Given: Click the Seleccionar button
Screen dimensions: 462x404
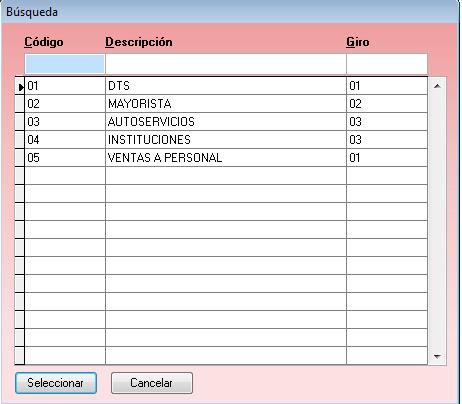Looking at the screenshot, I should (x=56, y=383).
